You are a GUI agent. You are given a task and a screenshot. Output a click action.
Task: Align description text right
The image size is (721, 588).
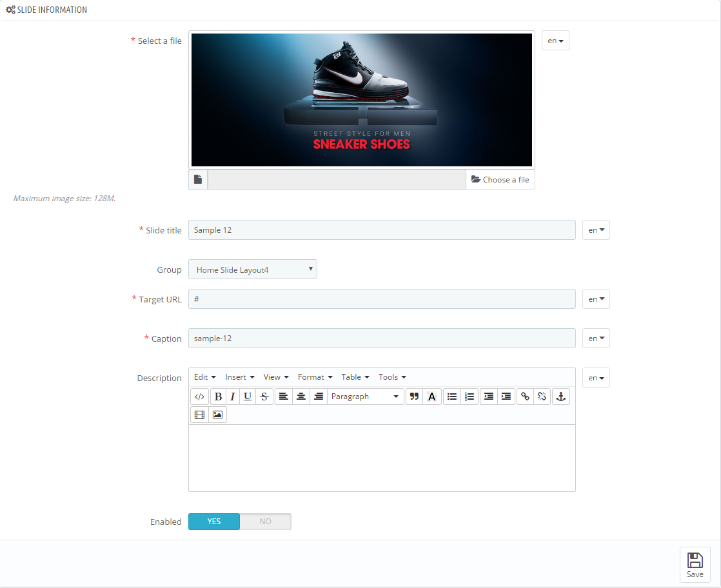click(x=319, y=397)
